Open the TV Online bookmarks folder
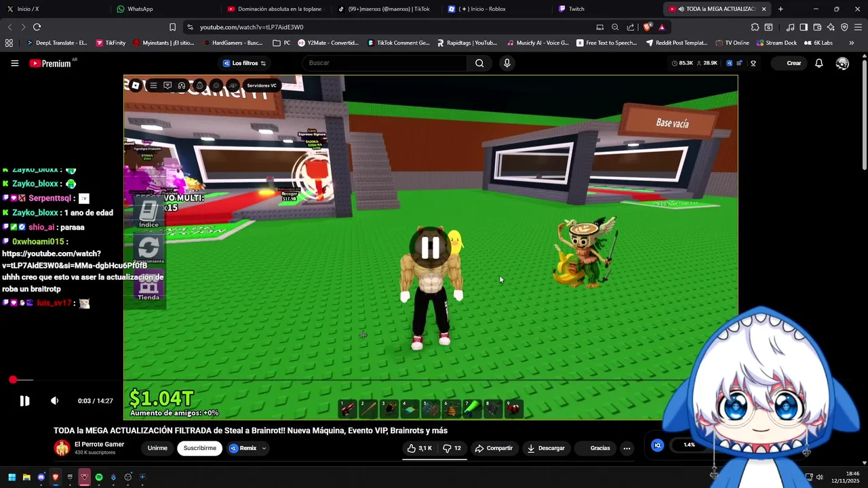 [732, 43]
